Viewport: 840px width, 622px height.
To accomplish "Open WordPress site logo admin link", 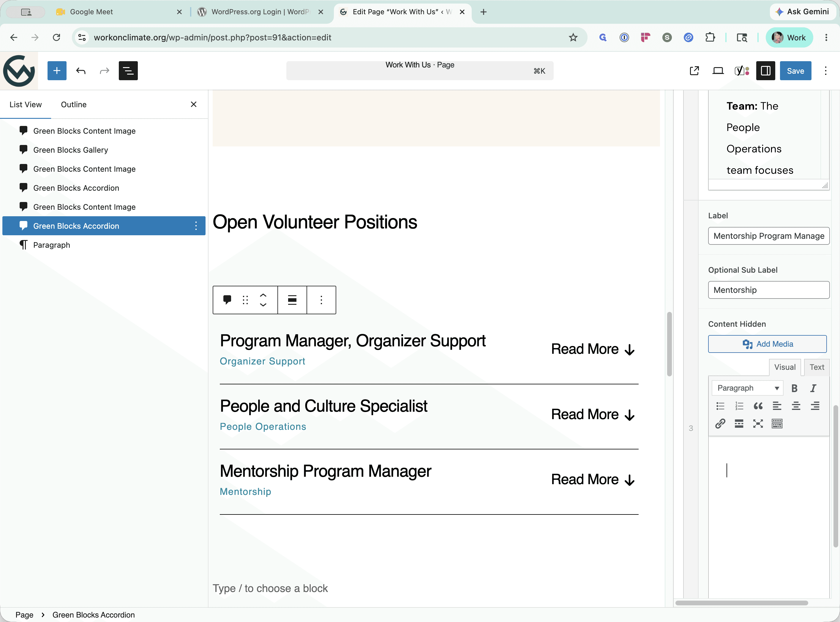I will click(x=19, y=71).
